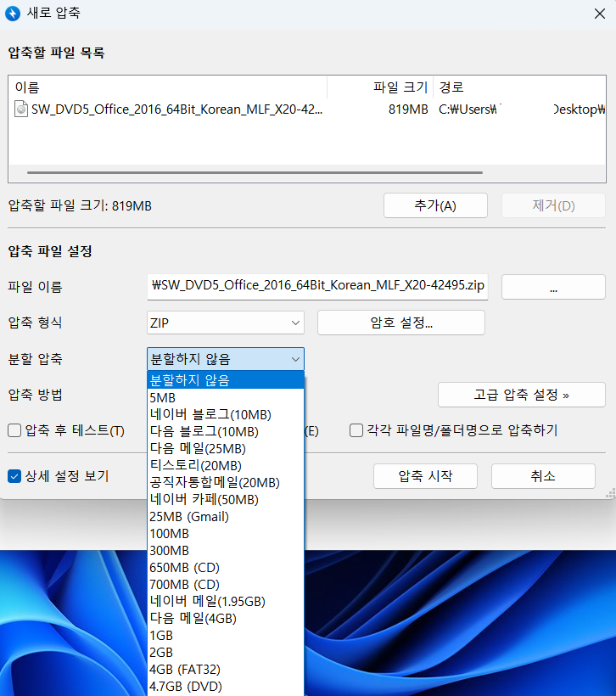Open 고급 압축 설정 options
Image resolution: width=616 pixels, height=696 pixels.
coord(522,395)
